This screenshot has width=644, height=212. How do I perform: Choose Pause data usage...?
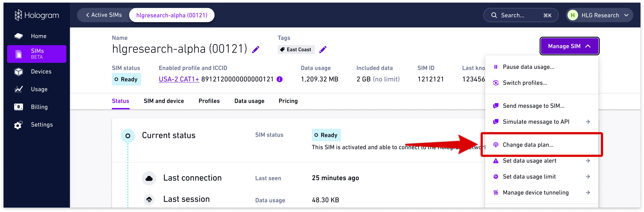point(542,67)
